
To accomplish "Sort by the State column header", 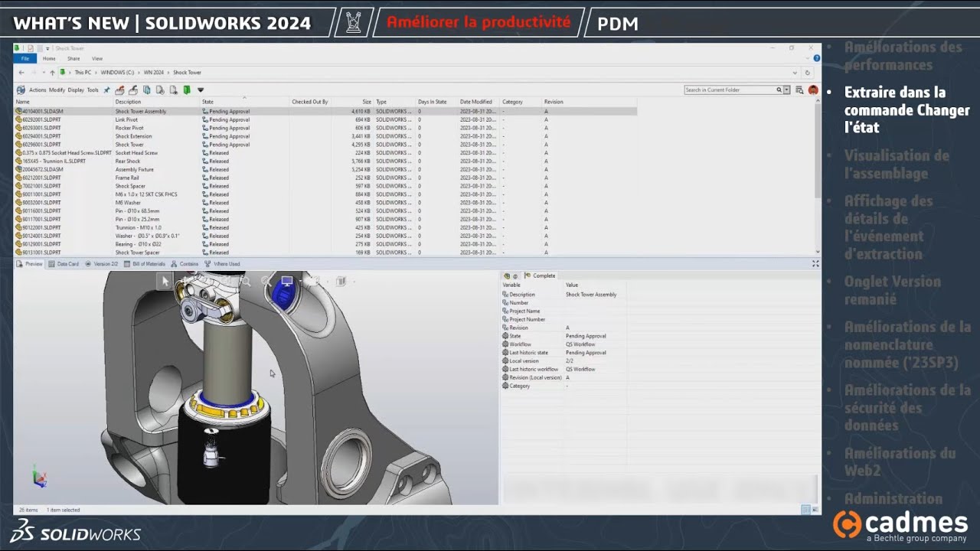I will click(x=244, y=102).
